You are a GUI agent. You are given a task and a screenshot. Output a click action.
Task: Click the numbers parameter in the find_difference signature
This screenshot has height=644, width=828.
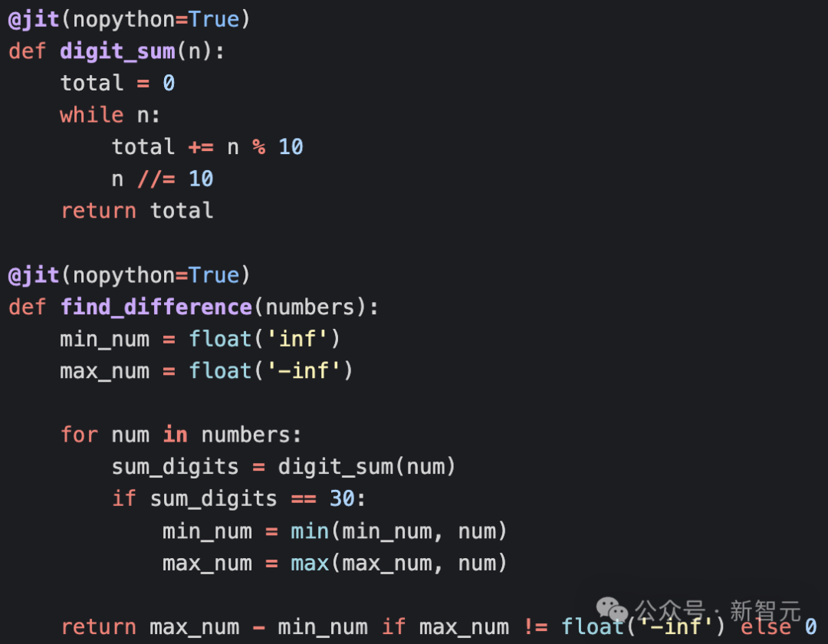coord(310,307)
